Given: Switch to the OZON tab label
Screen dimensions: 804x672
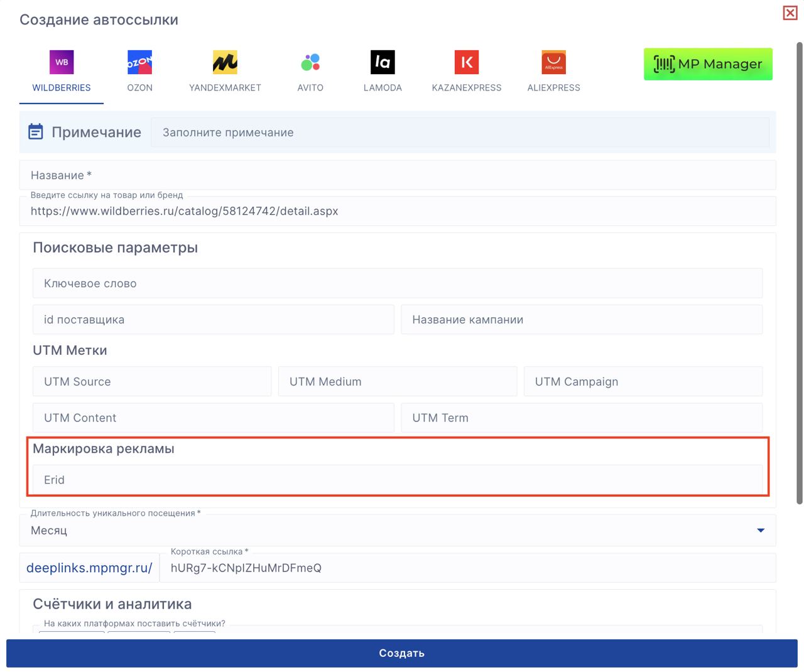Looking at the screenshot, I should 139,88.
